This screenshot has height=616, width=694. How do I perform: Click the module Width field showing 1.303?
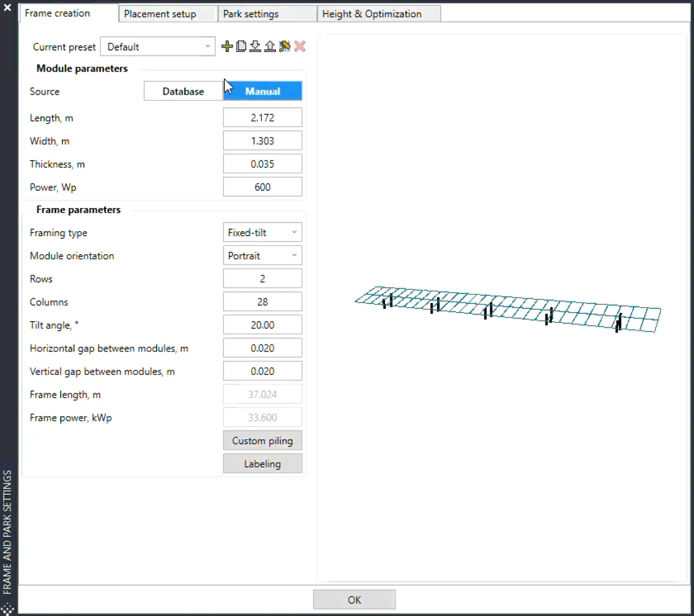[x=262, y=141]
